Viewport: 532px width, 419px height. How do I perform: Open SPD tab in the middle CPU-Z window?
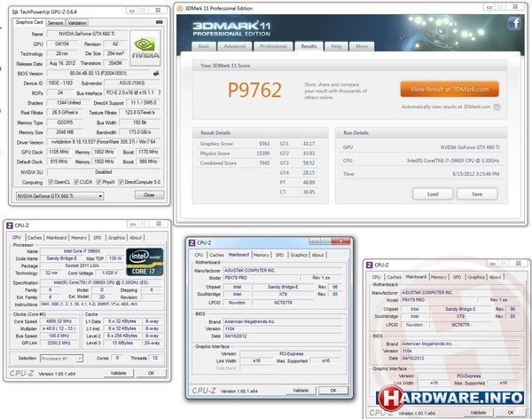[x=279, y=255]
